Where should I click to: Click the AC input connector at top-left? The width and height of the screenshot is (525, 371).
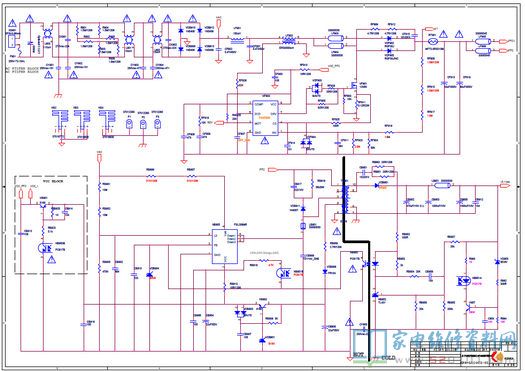11,41
